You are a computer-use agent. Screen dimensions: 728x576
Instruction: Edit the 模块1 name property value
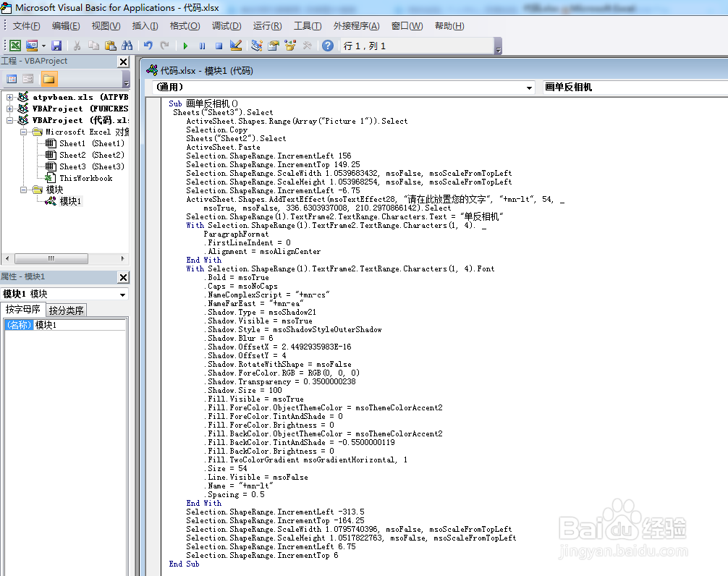pos(80,325)
